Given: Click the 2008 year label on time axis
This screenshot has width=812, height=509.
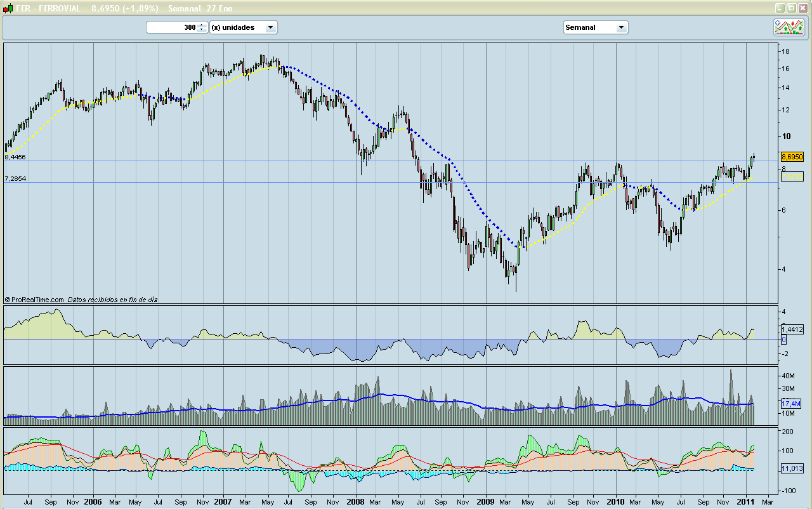Looking at the screenshot, I should click(x=355, y=501).
